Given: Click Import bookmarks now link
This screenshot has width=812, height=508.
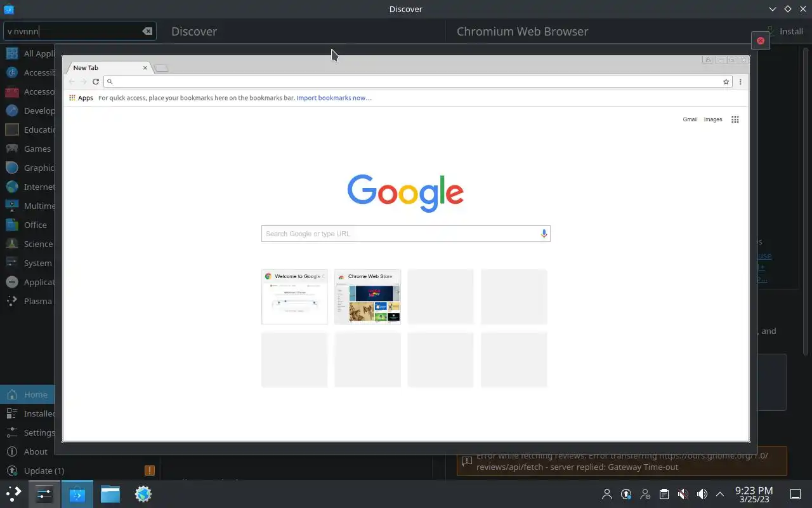Looking at the screenshot, I should coord(334,98).
